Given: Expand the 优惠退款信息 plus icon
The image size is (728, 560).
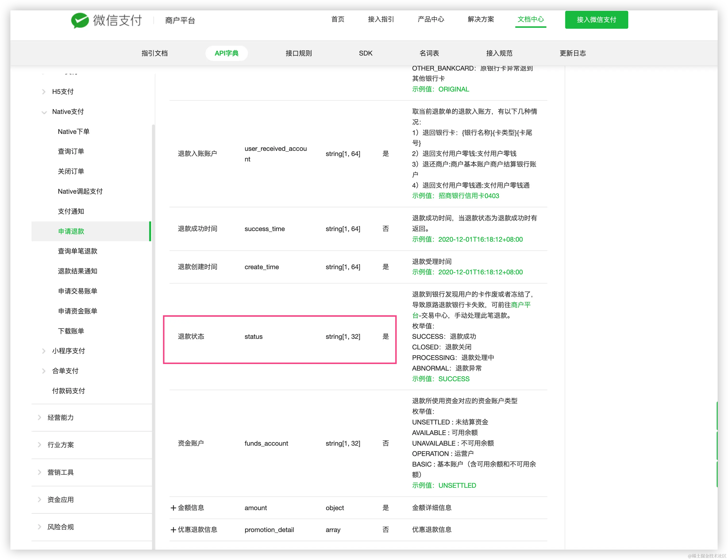Looking at the screenshot, I should pyautogui.click(x=173, y=530).
